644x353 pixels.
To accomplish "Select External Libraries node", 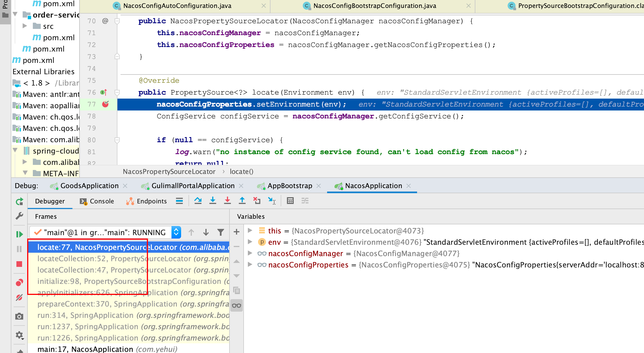I will [44, 72].
